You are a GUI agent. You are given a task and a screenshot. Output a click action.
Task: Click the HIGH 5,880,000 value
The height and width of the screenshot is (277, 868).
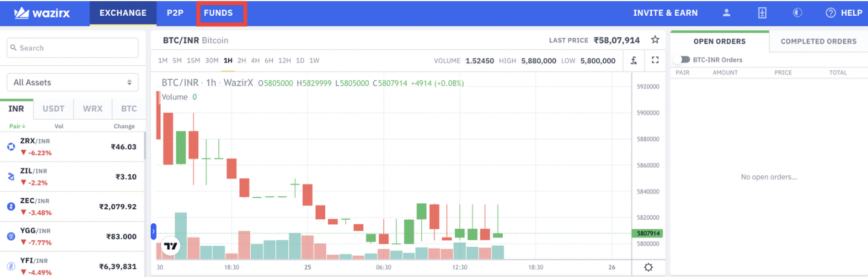pyautogui.click(x=539, y=60)
